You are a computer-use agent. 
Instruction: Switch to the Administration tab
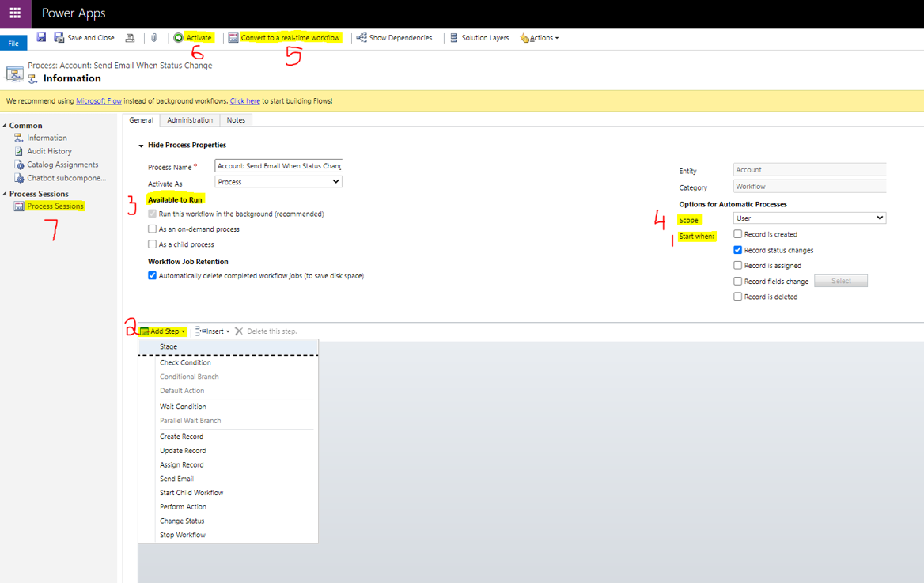point(190,120)
